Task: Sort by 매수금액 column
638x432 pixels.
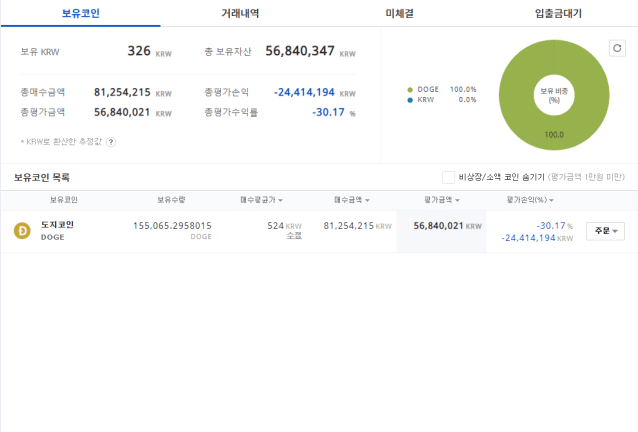Action: point(352,200)
